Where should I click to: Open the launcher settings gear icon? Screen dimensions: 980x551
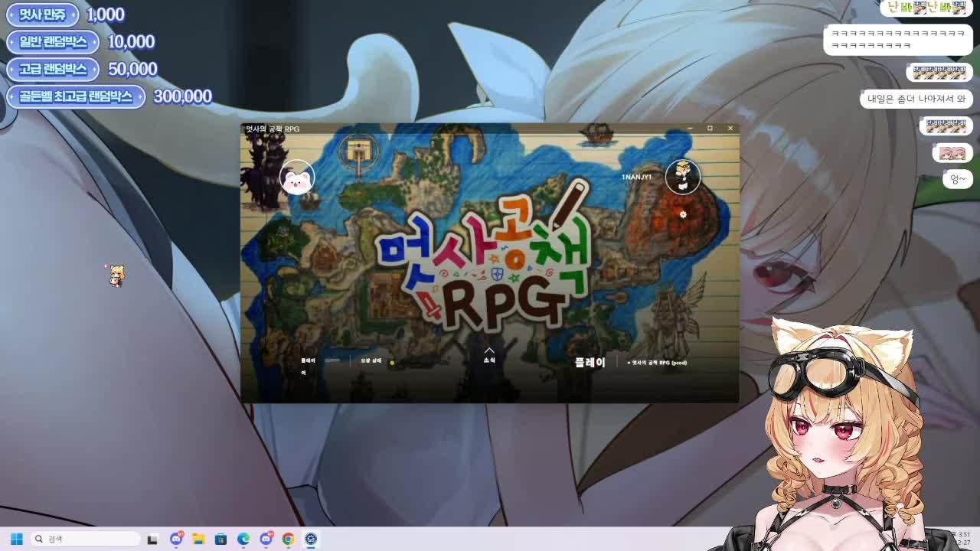click(x=683, y=215)
